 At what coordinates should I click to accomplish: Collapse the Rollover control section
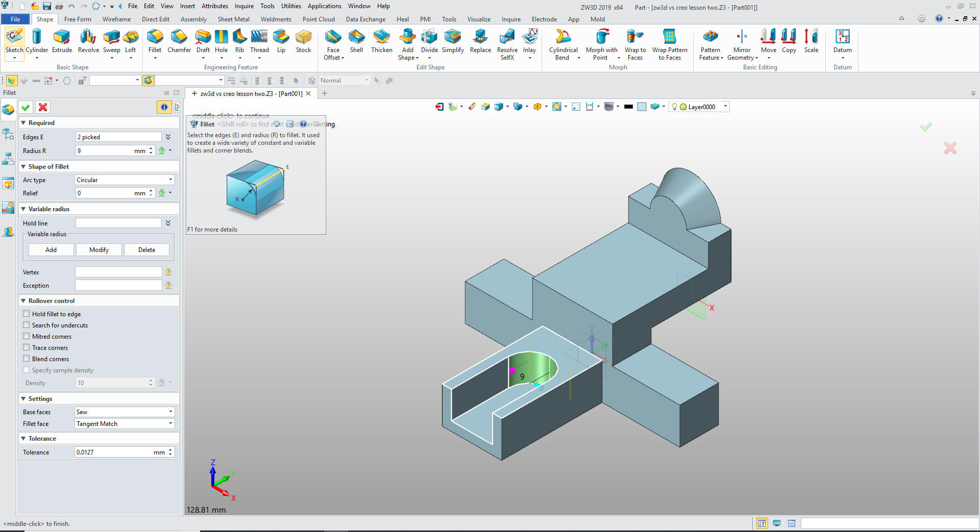click(23, 301)
